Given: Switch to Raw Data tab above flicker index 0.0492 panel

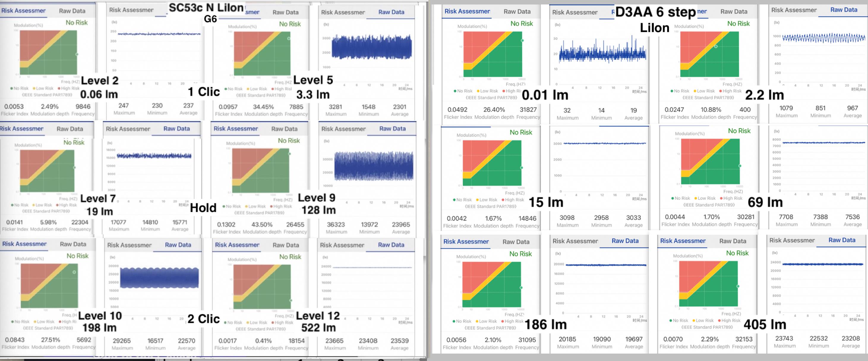Looking at the screenshot, I should pyautogui.click(x=517, y=12).
